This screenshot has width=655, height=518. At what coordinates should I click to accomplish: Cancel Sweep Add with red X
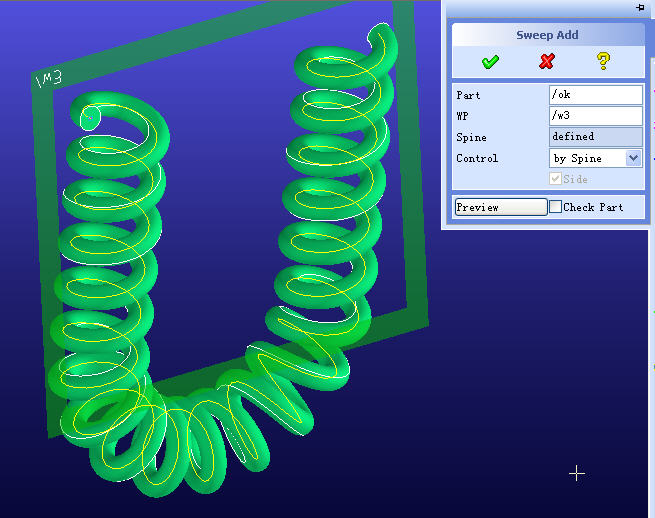click(547, 61)
